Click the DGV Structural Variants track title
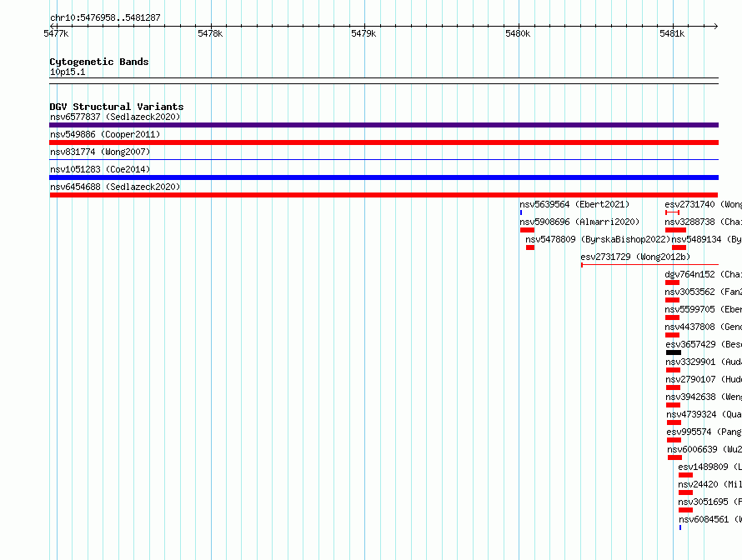742x560 pixels. (x=117, y=107)
